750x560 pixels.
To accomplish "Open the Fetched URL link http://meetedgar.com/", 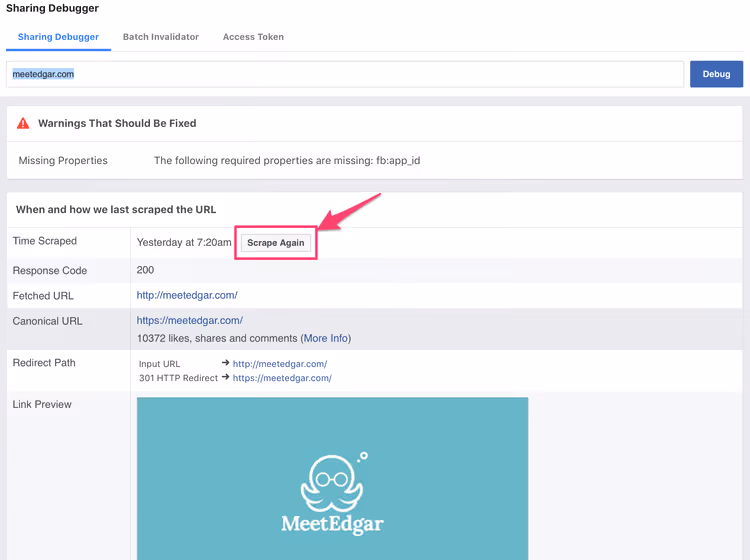I will 187,295.
